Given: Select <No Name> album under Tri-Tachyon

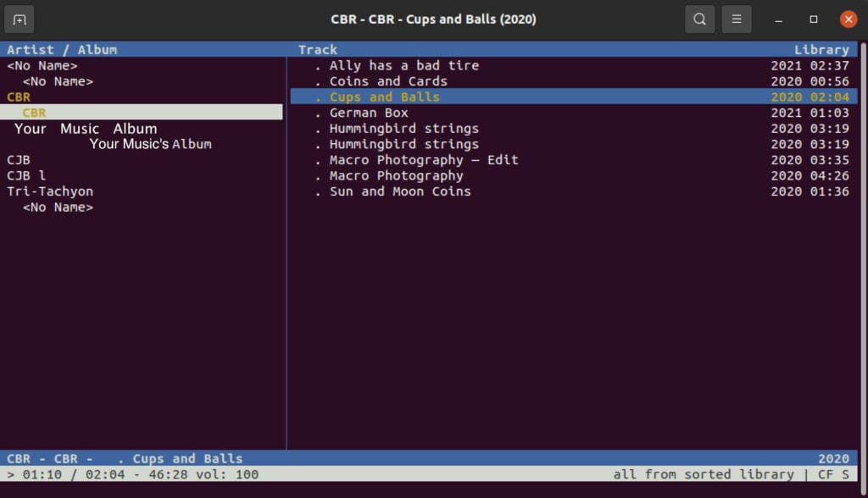Looking at the screenshot, I should [x=58, y=207].
